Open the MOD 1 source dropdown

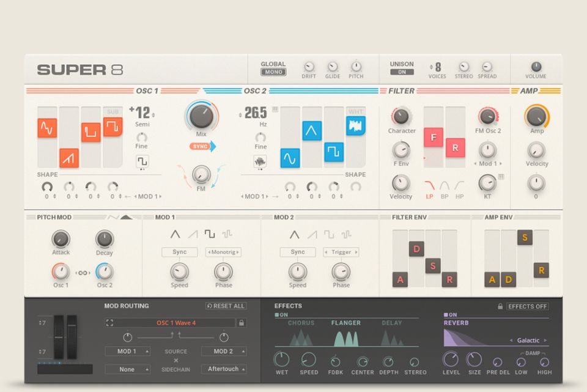tap(128, 352)
